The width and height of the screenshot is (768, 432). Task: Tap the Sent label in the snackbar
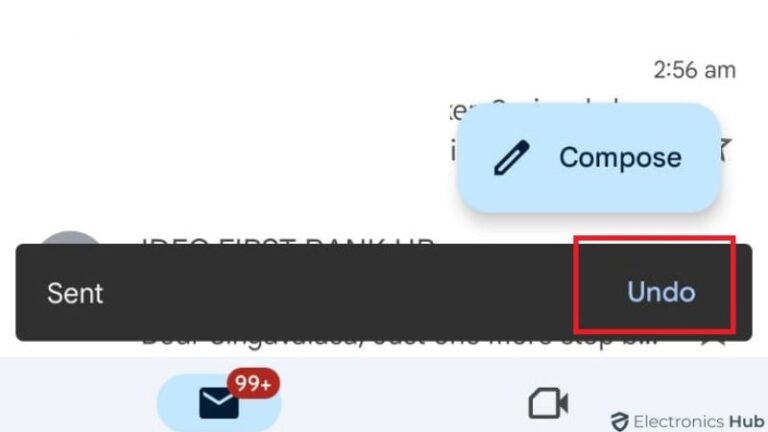tap(75, 293)
